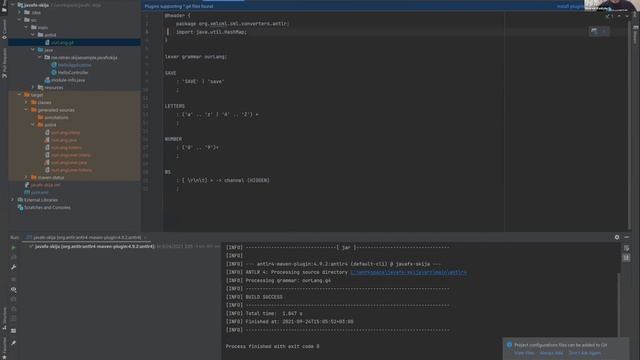Rerun the Maven antlr4 build
This screenshot has width=640, height=360.
(13, 248)
